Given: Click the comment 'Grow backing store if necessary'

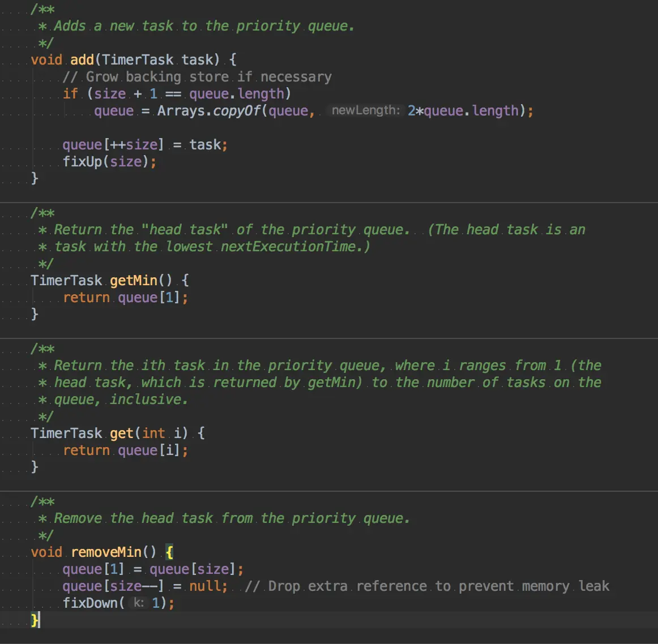Looking at the screenshot, I should tap(197, 76).
